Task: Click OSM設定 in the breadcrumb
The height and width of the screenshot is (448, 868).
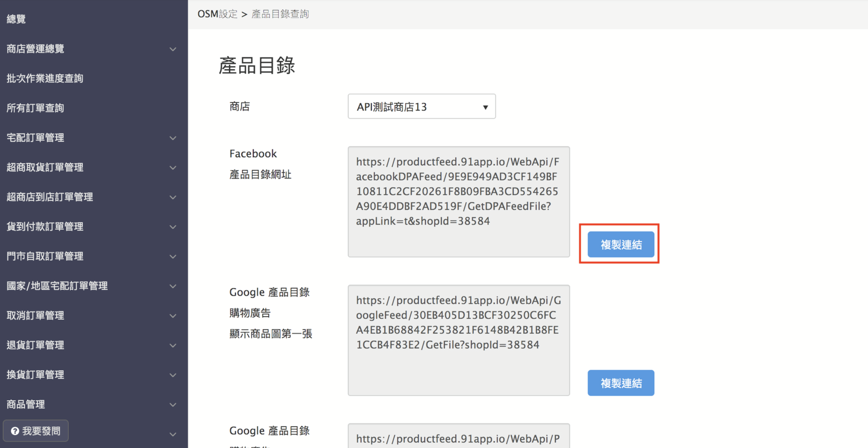Action: click(218, 14)
